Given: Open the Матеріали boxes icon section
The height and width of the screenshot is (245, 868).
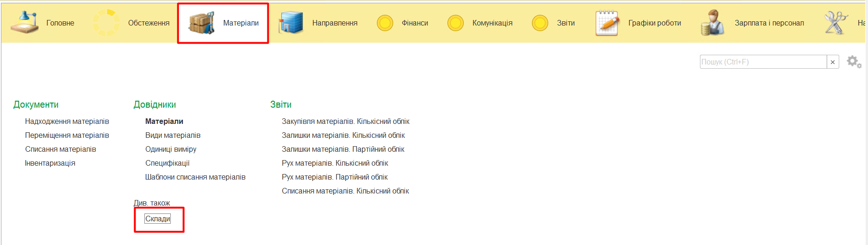Looking at the screenshot, I should (x=201, y=23).
